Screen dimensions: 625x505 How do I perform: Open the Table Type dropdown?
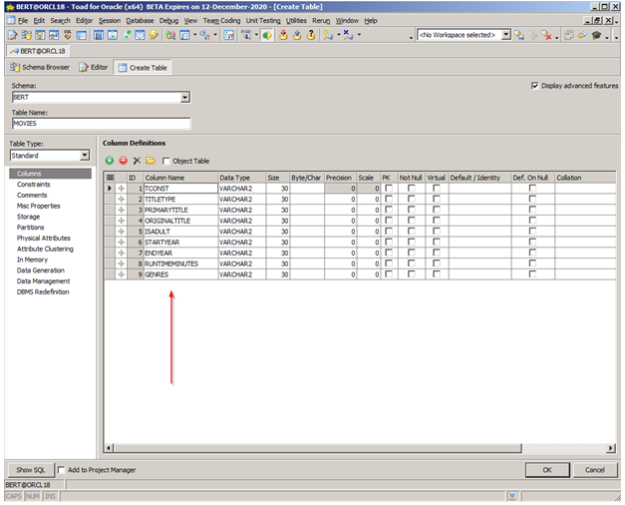(x=85, y=155)
